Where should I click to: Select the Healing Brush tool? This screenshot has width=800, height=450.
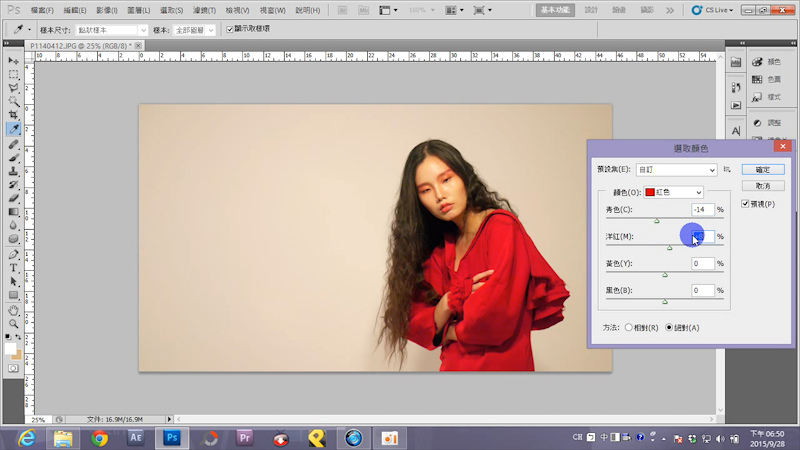point(13,144)
